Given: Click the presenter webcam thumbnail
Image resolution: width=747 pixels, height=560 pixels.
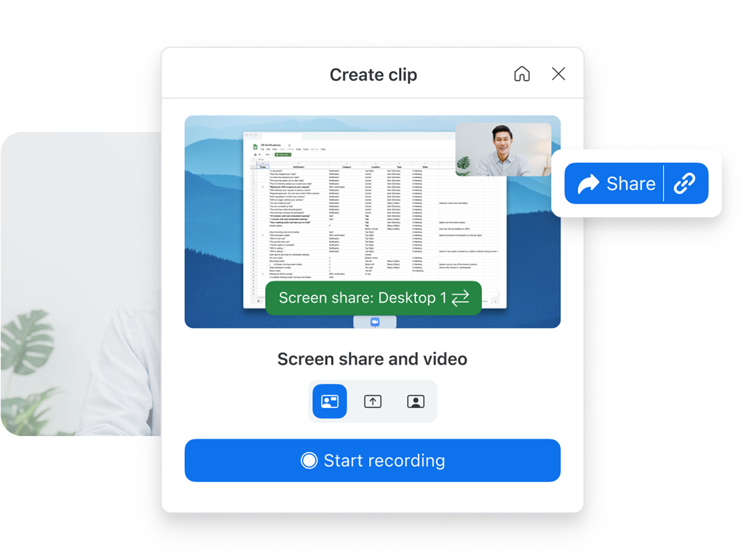Looking at the screenshot, I should click(503, 149).
